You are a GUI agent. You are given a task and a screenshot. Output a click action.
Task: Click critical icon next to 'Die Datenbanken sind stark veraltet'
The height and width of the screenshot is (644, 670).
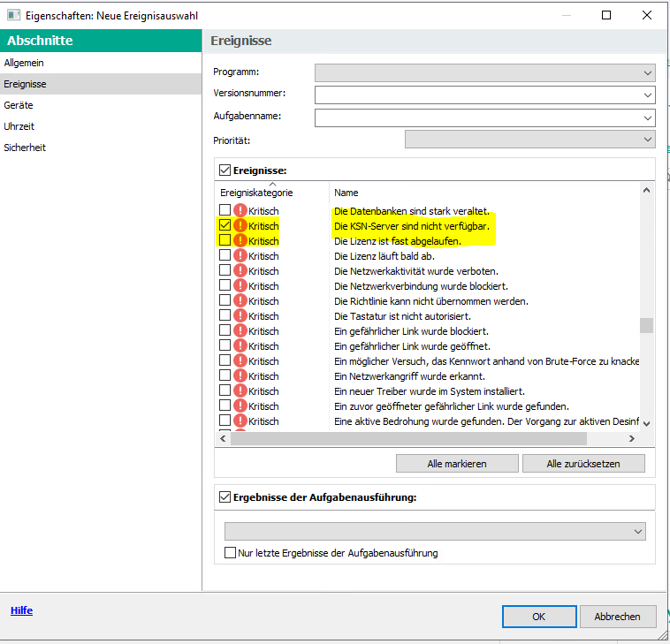click(x=240, y=210)
